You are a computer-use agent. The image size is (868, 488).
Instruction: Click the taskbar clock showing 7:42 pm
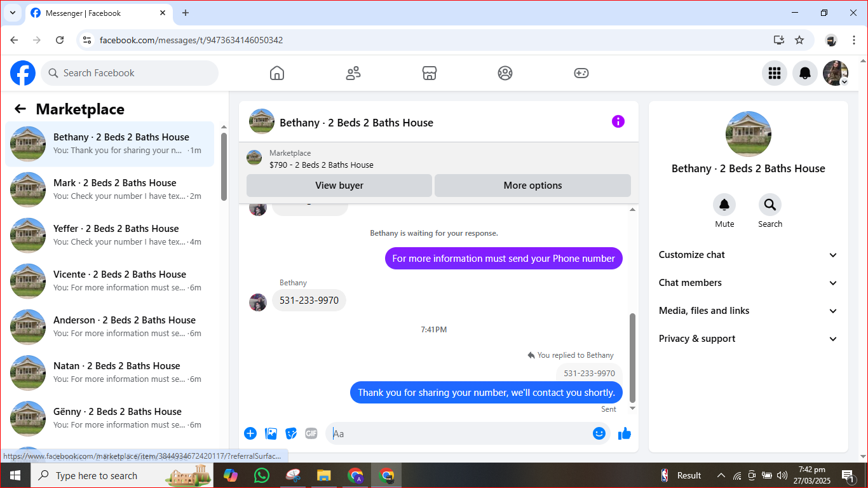coord(811,475)
